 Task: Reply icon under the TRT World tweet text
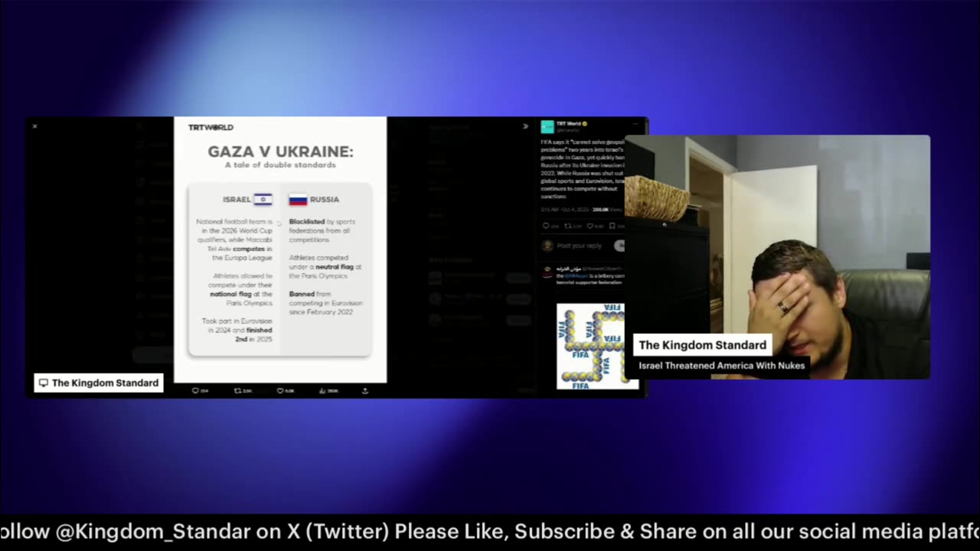click(x=546, y=226)
